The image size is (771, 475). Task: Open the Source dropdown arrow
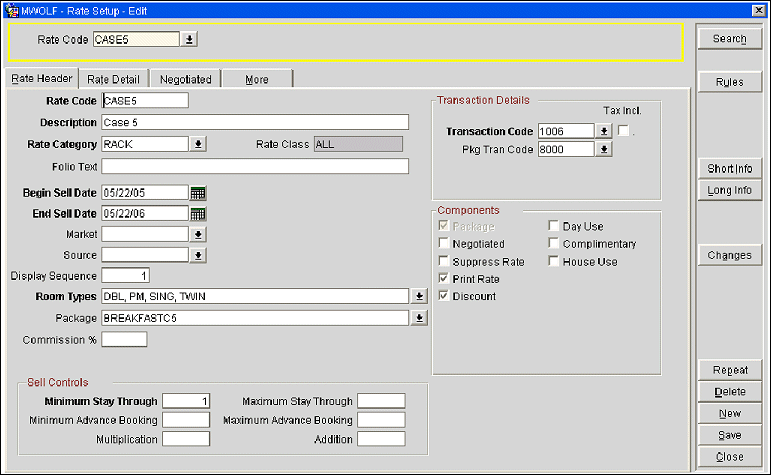pos(198,255)
